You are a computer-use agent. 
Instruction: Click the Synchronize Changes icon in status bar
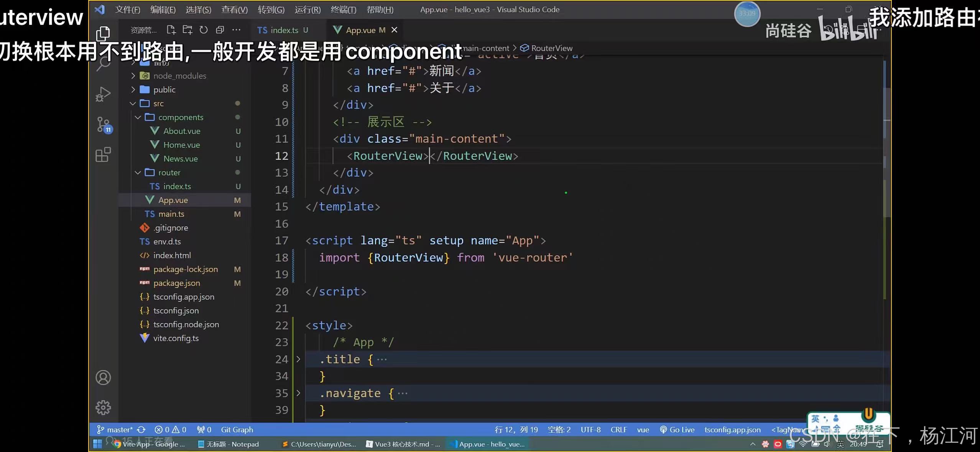[x=141, y=430]
